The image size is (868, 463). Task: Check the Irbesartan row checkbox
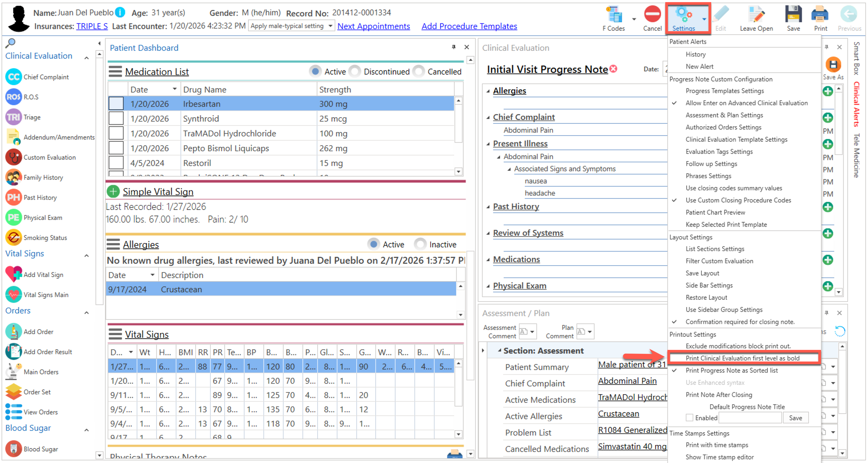pos(116,104)
